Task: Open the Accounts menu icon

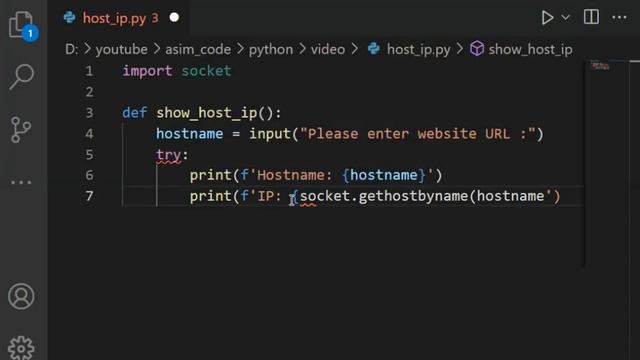Action: pyautogui.click(x=21, y=296)
